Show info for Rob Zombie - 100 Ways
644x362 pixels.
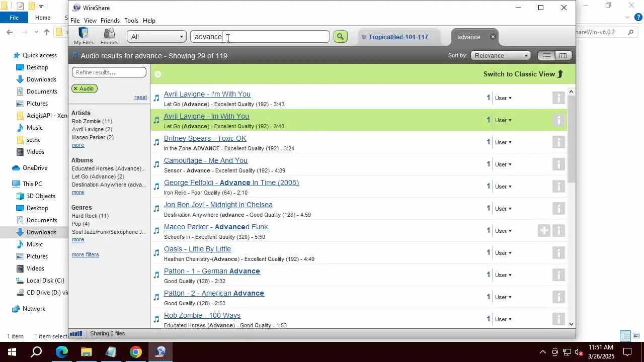point(558,319)
